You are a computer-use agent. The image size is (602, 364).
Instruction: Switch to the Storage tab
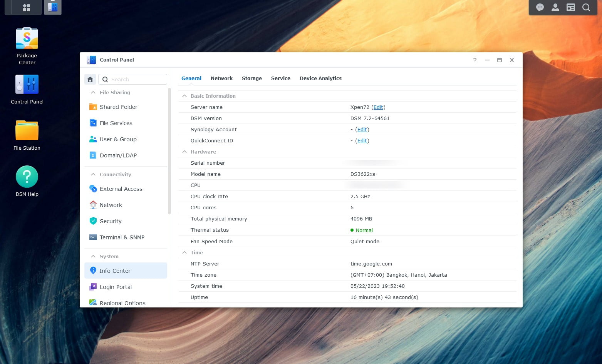[x=252, y=78]
